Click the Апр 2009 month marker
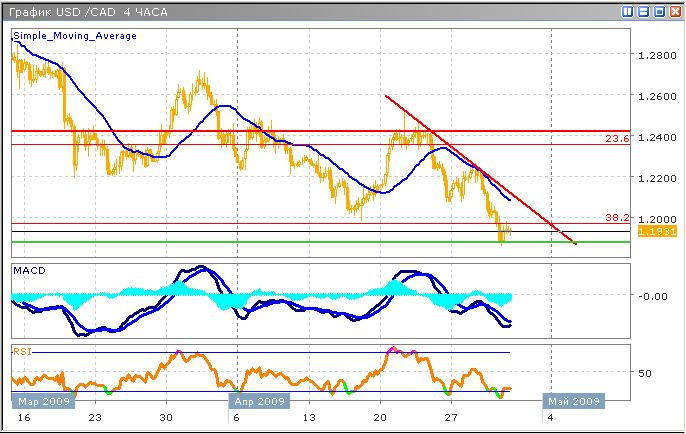This screenshot has width=686, height=434. coord(260,401)
